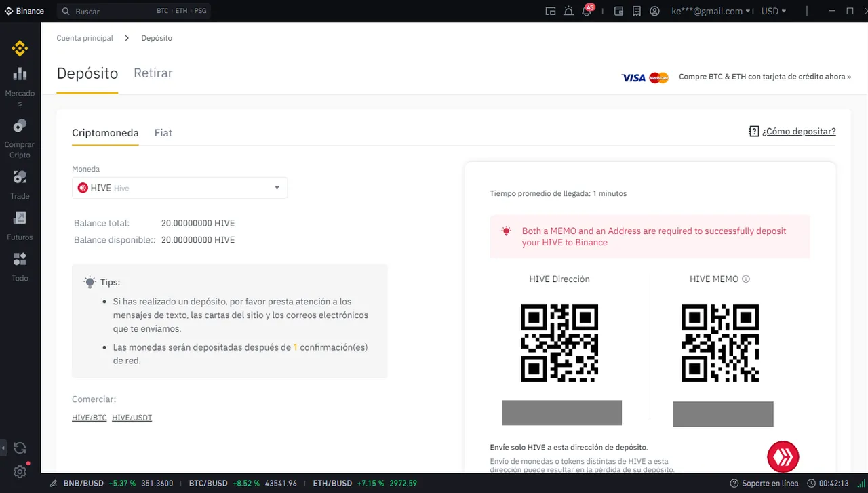Click the HIVE coin icon in selector
Screen dimensions: 868x493
click(83, 188)
